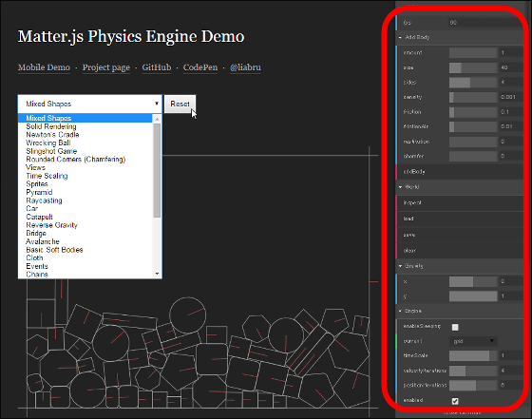Collapse the World section

point(400,187)
